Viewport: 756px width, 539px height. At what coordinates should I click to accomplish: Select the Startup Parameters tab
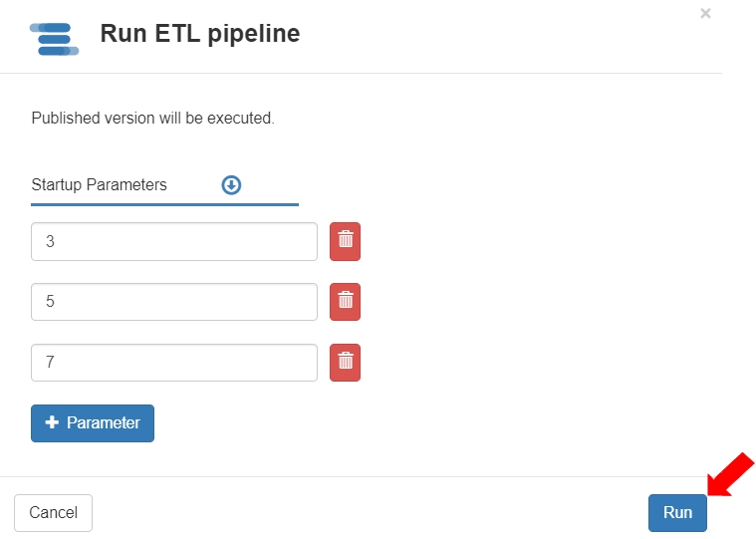coord(100,184)
